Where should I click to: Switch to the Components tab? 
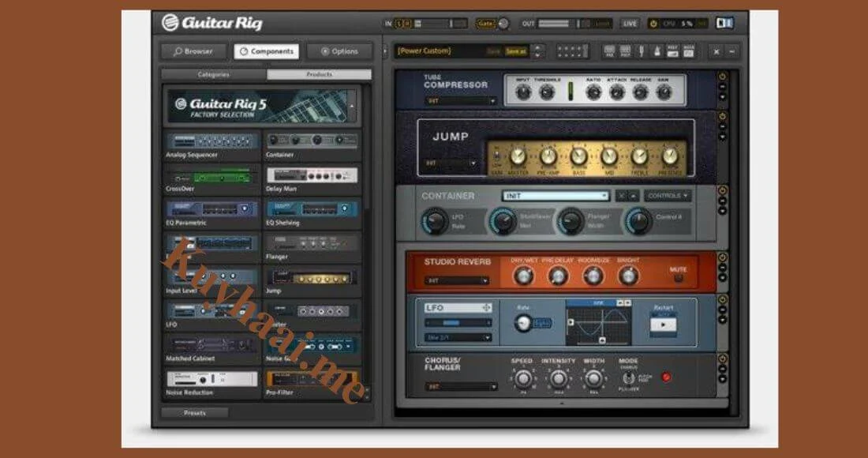(x=266, y=51)
